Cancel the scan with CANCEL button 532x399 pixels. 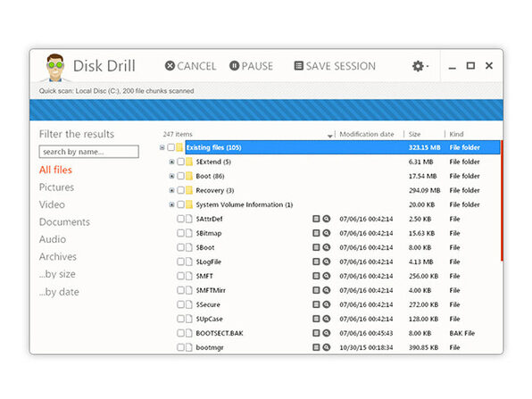[191, 66]
